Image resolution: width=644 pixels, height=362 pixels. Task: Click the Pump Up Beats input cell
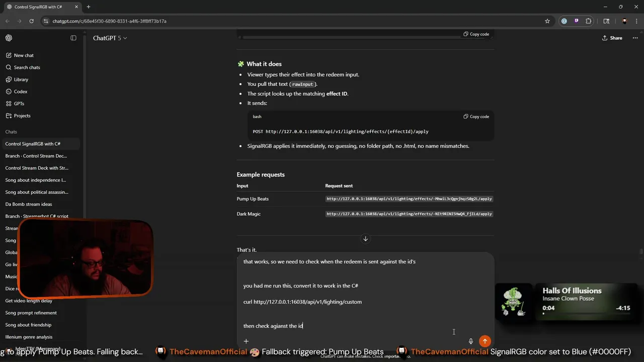[x=253, y=199]
